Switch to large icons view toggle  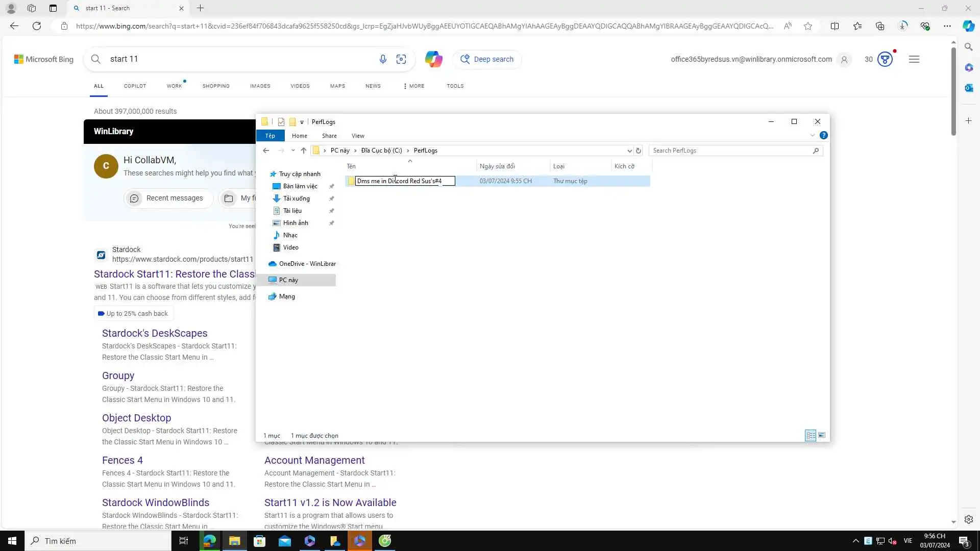click(822, 435)
